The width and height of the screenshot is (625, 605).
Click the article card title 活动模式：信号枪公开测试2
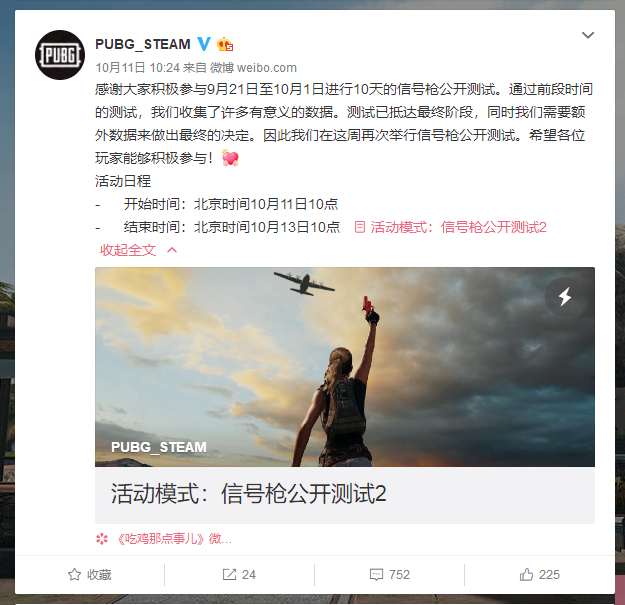pos(248,493)
